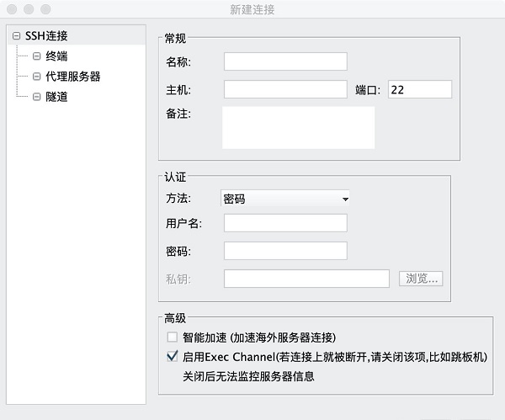This screenshot has width=505, height=420.
Task: Click the expander icon beside 代理服务器
Action: click(36, 77)
